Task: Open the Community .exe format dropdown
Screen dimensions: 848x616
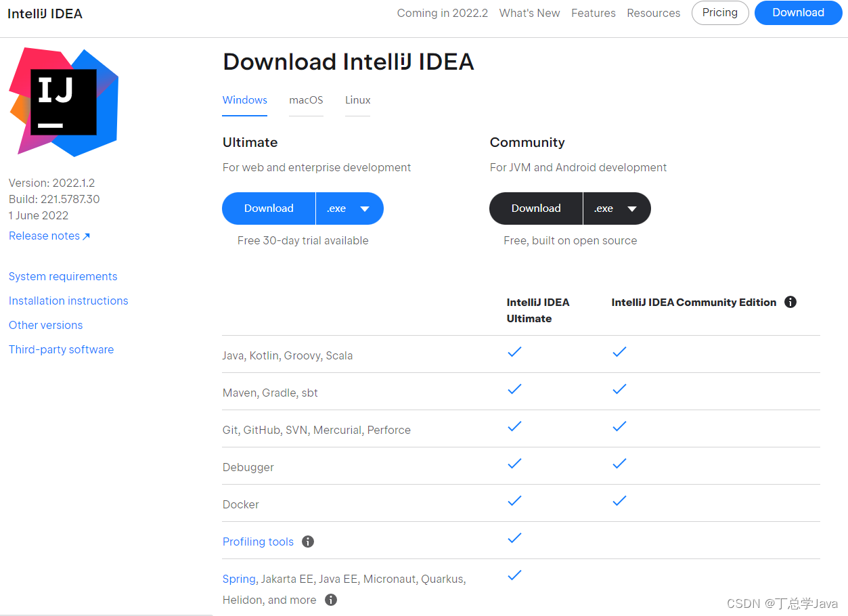Action: pyautogui.click(x=617, y=208)
